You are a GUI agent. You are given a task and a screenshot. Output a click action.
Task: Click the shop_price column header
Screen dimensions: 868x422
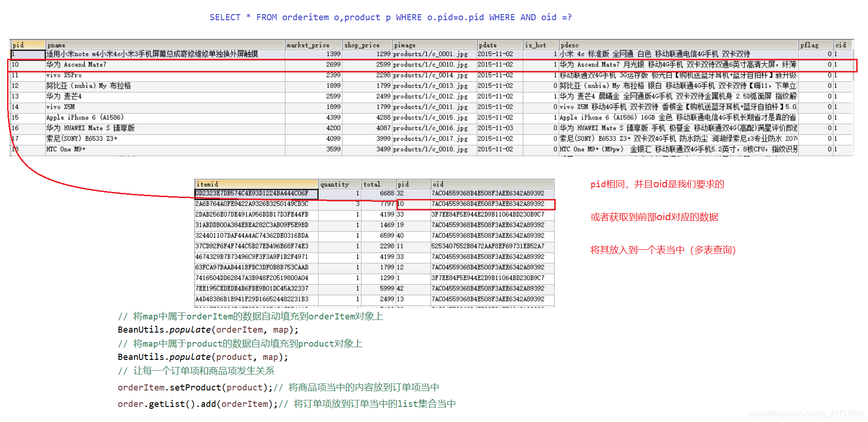[367, 45]
